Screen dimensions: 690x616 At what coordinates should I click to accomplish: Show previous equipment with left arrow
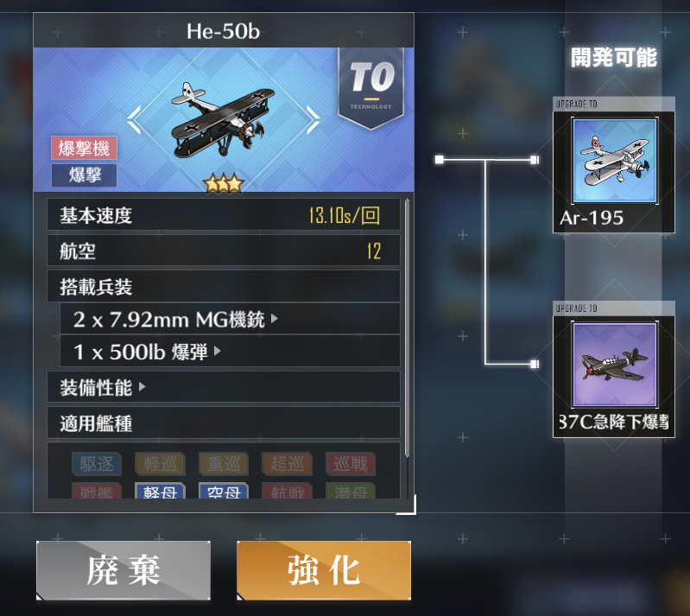(x=133, y=120)
